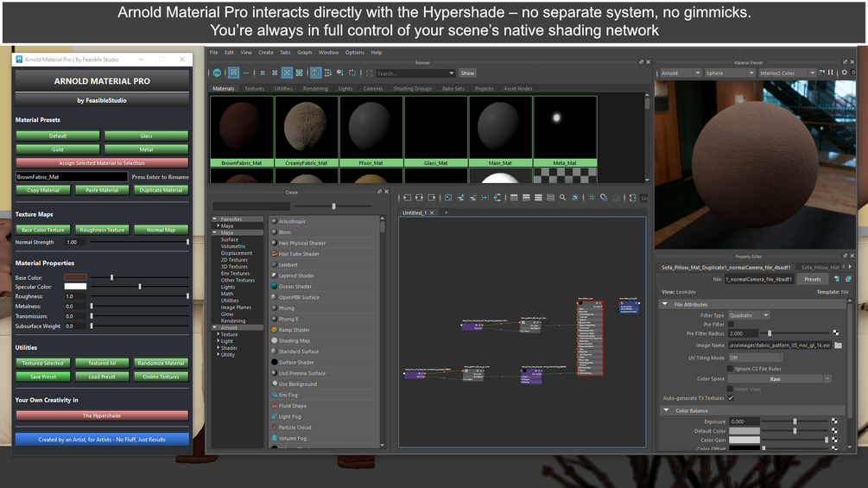Click the Color Gain white swatch
Image resolution: width=868 pixels, height=488 pixels.
coord(744,440)
